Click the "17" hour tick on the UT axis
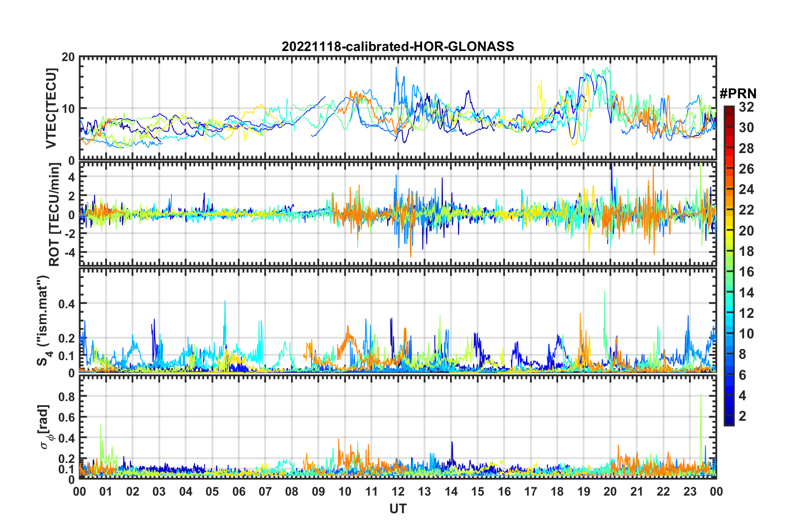 tap(531, 491)
